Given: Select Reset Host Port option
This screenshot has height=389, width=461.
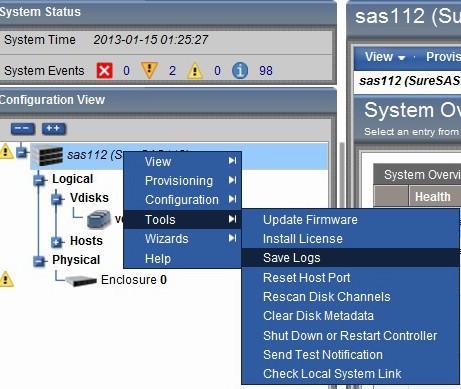Looking at the screenshot, I should (x=350, y=278).
